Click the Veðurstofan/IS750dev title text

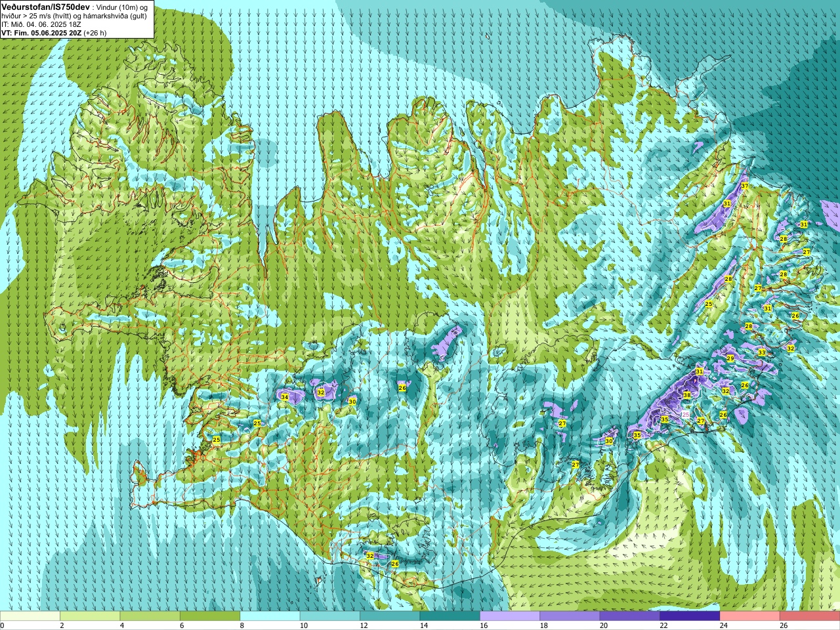click(x=45, y=7)
